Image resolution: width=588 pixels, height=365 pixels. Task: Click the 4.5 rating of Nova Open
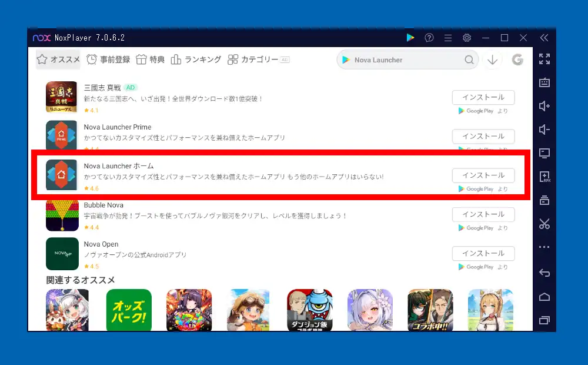click(x=92, y=267)
